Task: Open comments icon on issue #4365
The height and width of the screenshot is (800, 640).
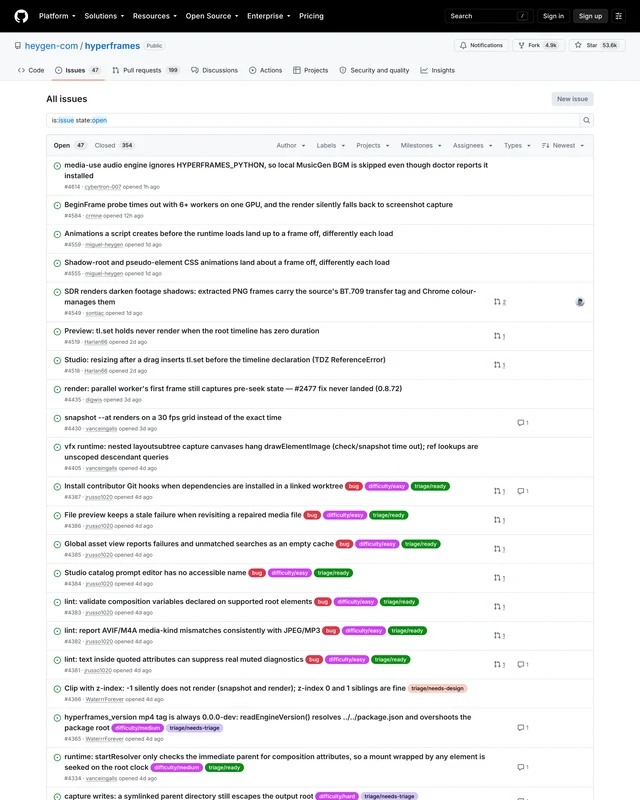Action: pos(523,728)
